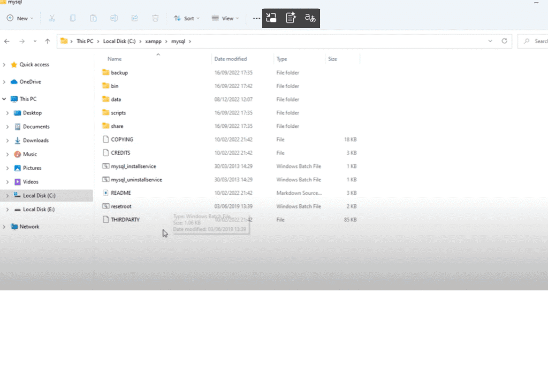Sort by the Type column header
The height and width of the screenshot is (392, 548).
pyautogui.click(x=281, y=59)
